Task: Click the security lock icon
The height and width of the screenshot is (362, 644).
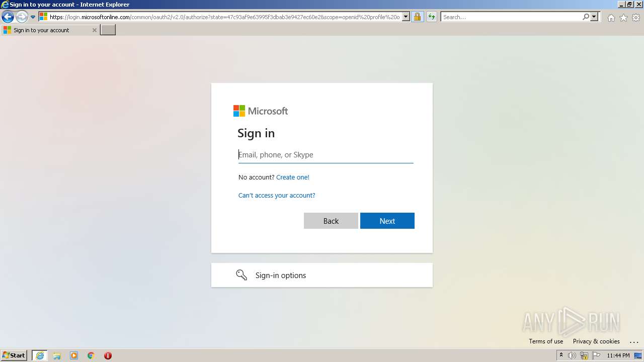Action: click(417, 17)
